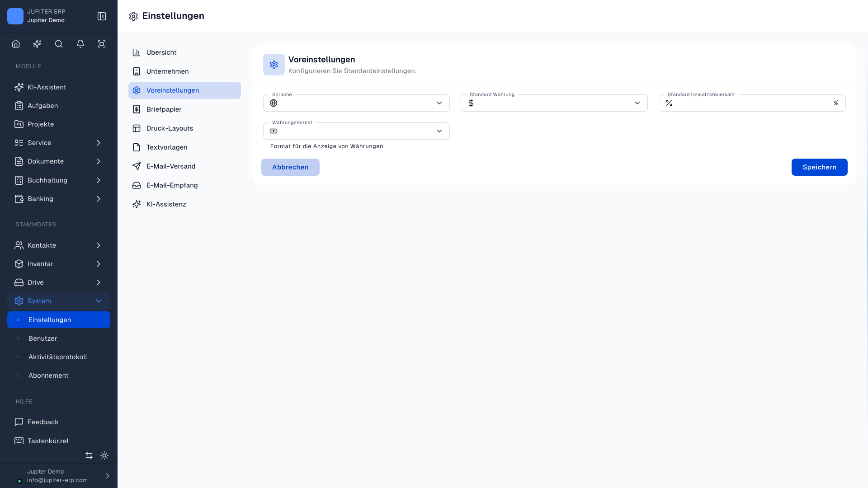
Task: Click the gear icon beside Voreinstellungen heading
Action: [274, 65]
